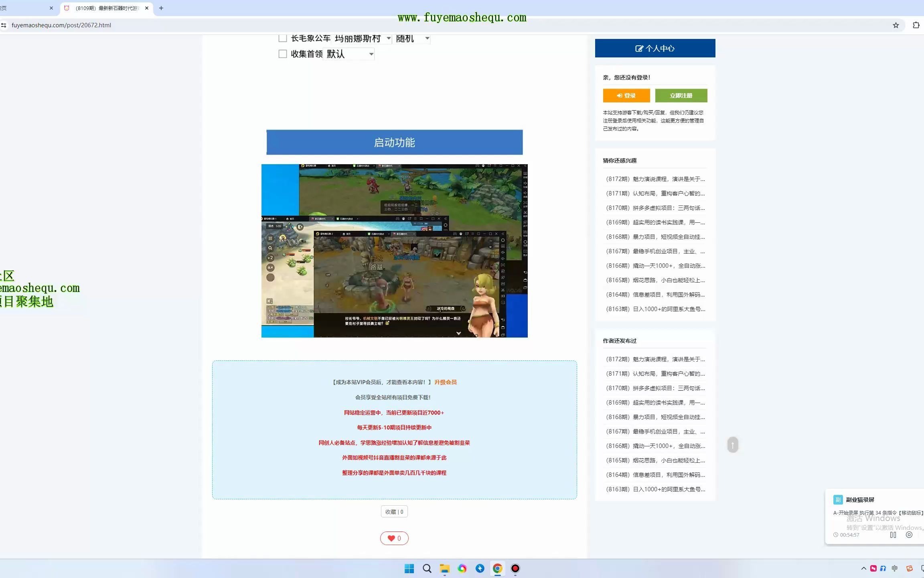
Task: Open (8170期) 拼多多虚拟项目 under 猜你还感兴趣
Action: point(655,208)
